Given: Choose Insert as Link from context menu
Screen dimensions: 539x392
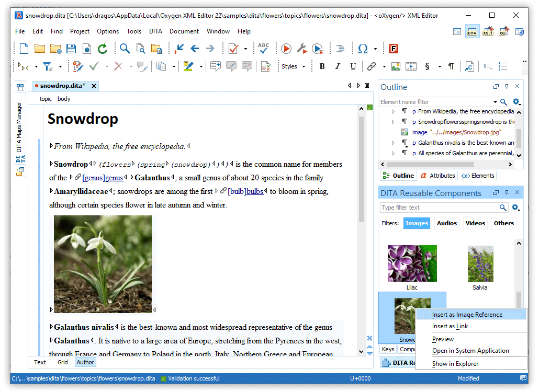Looking at the screenshot, I should 471,326.
